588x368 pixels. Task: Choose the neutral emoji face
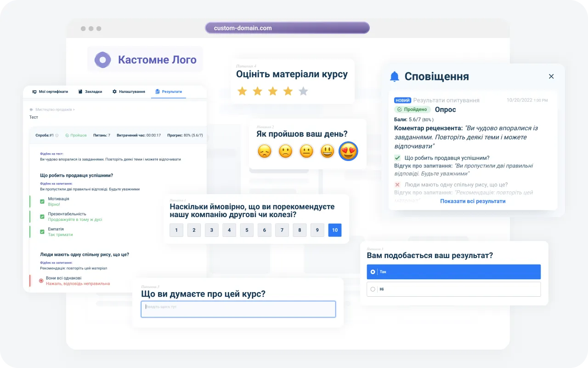click(x=306, y=151)
